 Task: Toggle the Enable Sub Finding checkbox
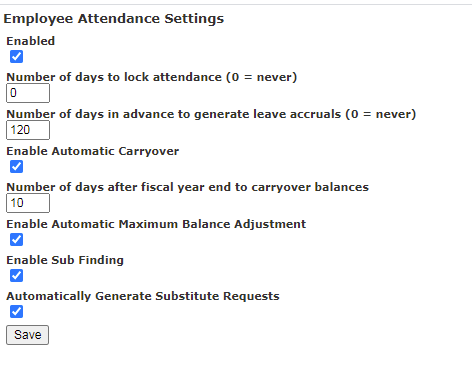[x=16, y=276]
